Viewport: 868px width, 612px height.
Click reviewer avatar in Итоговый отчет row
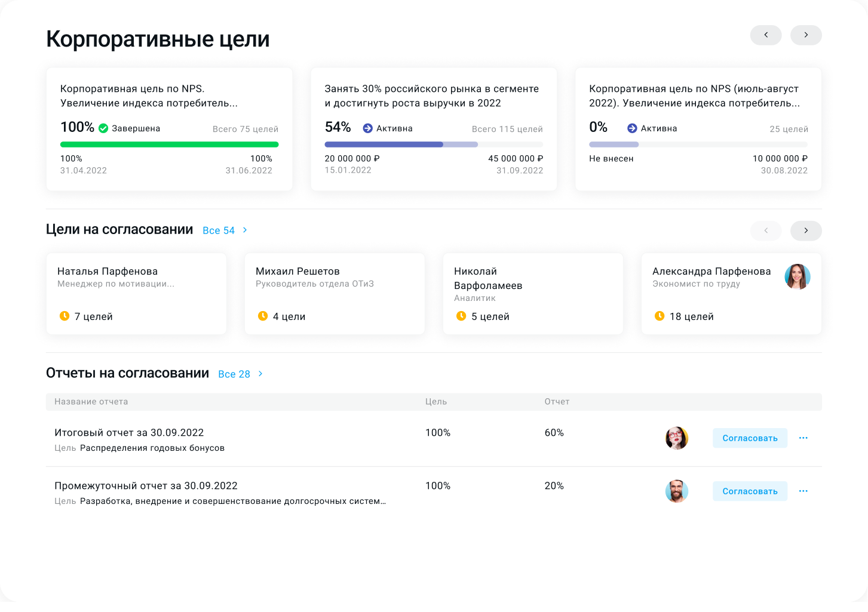[x=677, y=438]
